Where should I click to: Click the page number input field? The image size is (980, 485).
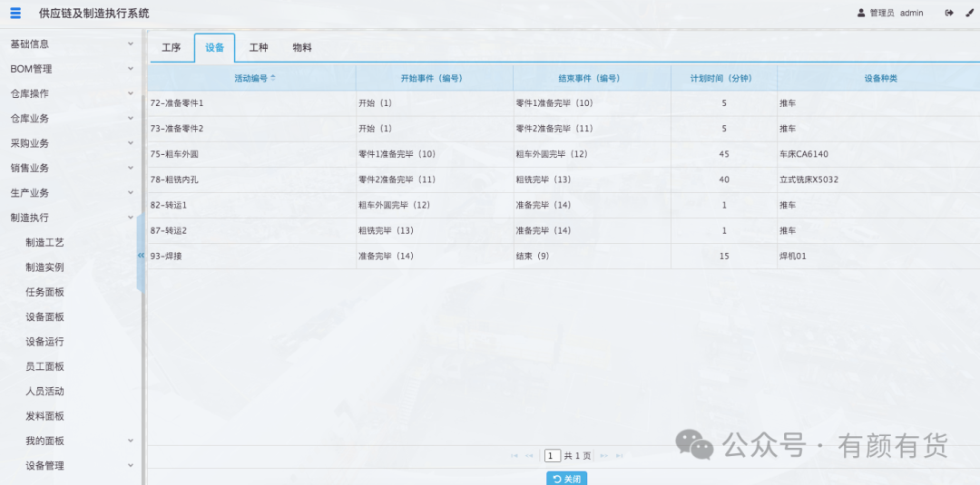552,456
